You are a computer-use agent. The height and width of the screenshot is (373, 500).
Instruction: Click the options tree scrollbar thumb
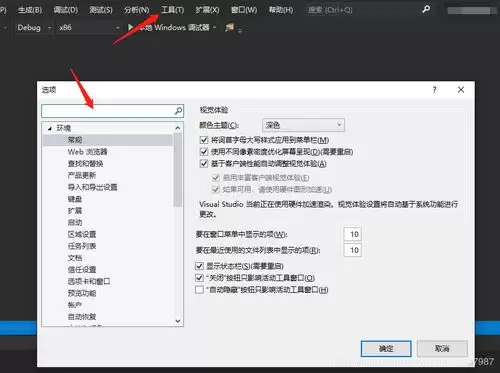tap(178, 170)
